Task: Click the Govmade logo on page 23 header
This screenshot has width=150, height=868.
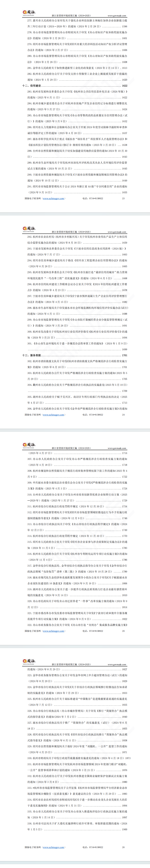Action: (29, 13)
